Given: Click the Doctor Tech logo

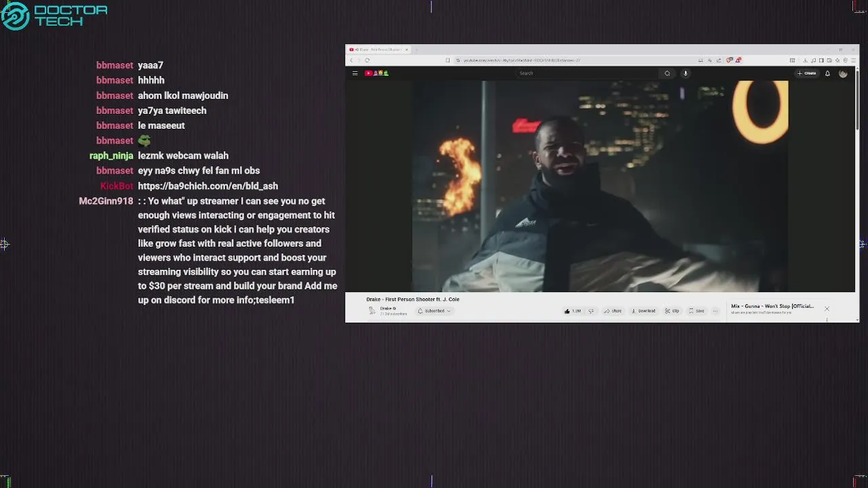Looking at the screenshot, I should tap(54, 16).
